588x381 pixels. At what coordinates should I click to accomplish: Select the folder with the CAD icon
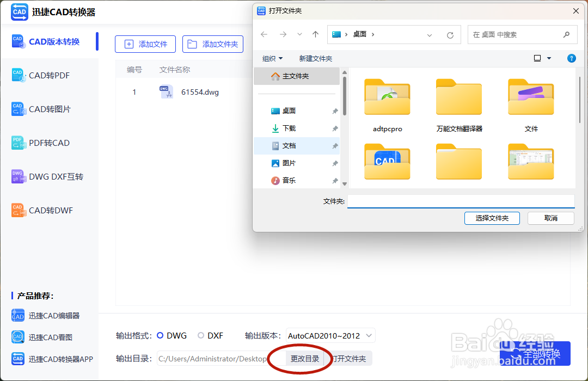coord(388,162)
